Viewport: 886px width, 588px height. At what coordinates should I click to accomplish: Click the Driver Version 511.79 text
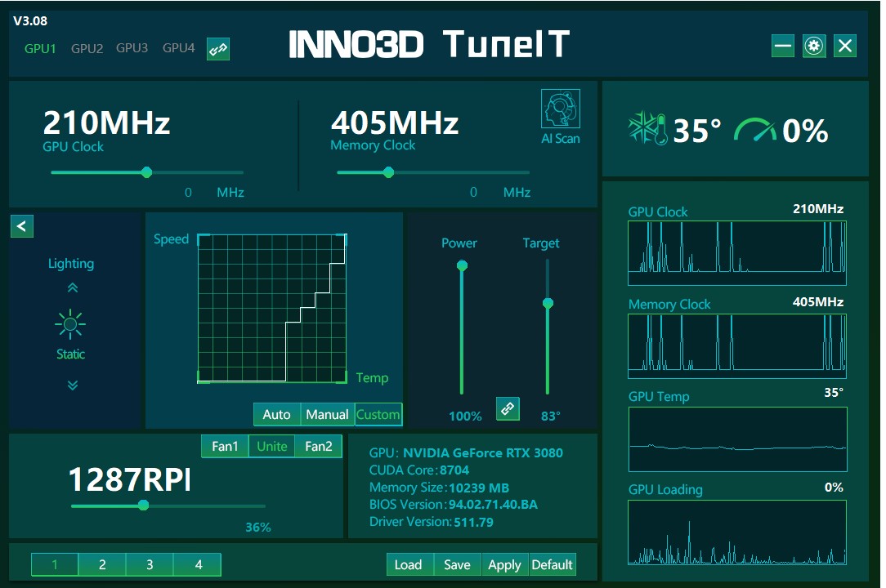(x=431, y=522)
